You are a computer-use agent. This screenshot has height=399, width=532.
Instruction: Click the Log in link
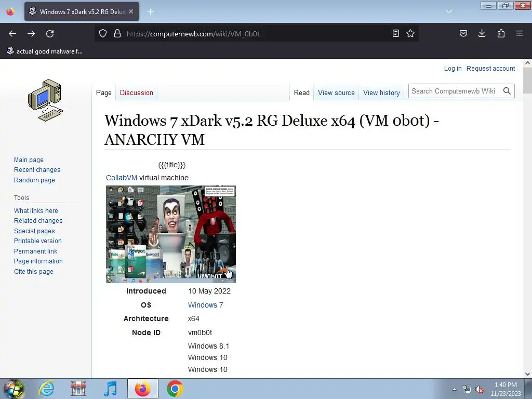(x=453, y=69)
